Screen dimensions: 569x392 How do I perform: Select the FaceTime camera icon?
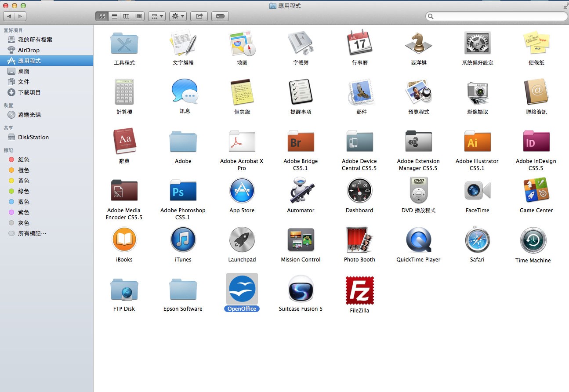click(x=478, y=191)
